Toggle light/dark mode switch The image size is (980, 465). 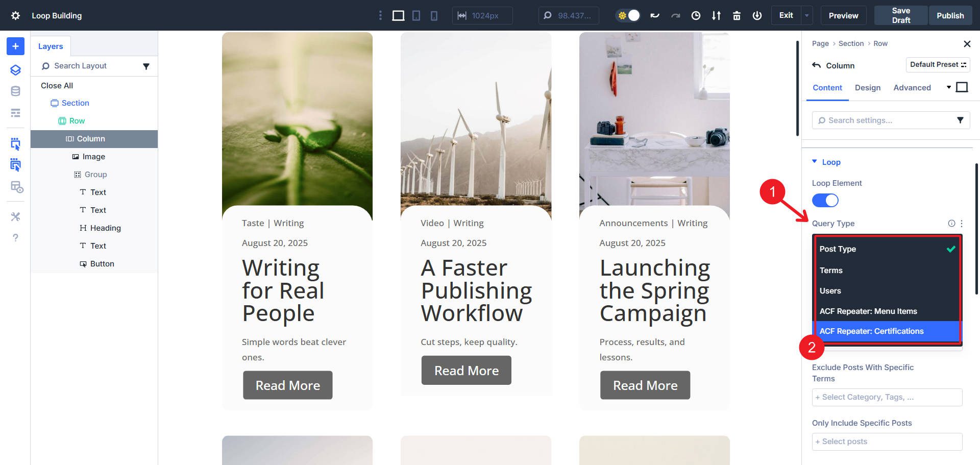point(628,15)
